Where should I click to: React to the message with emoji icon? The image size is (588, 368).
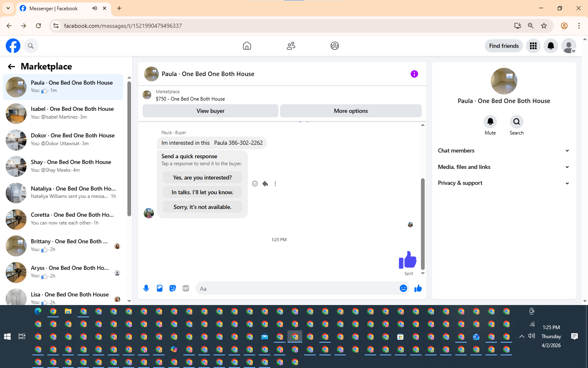click(255, 184)
